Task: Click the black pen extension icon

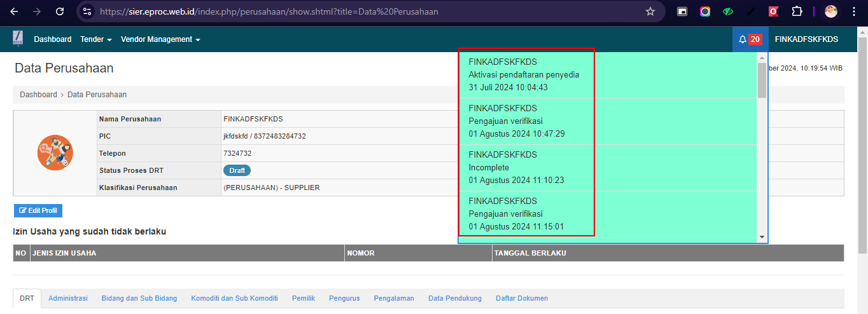Action: 751,11
